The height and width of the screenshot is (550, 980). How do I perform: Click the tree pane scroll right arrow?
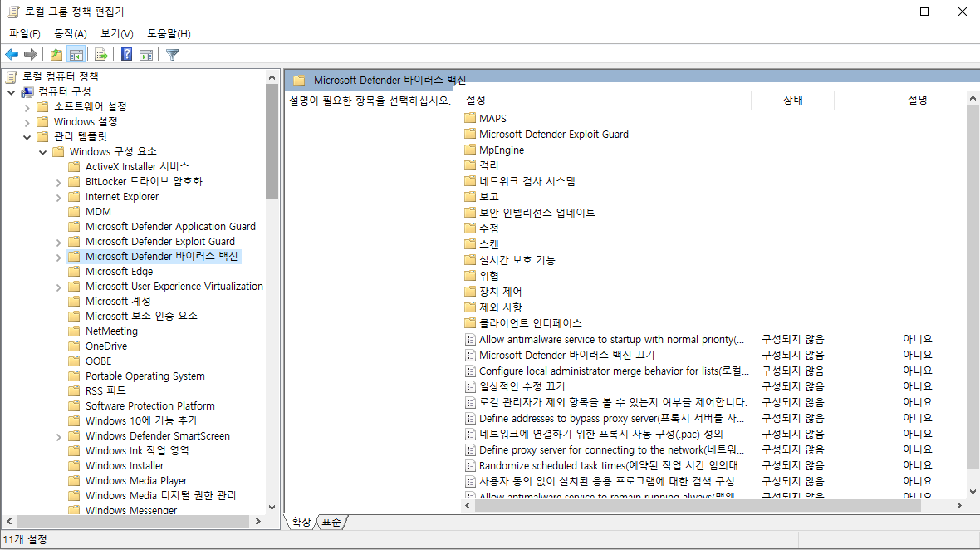(x=258, y=521)
